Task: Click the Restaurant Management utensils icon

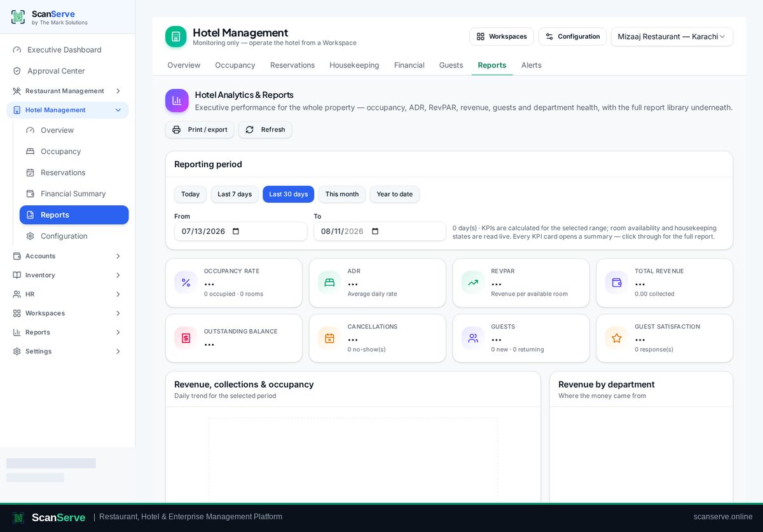Action: tap(17, 91)
